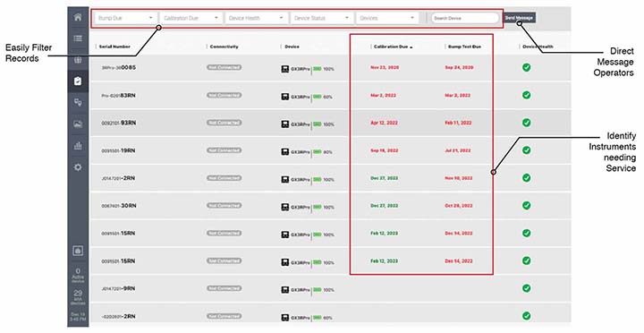Sort by Device column header
The height and width of the screenshot is (333, 644).
tap(292, 47)
